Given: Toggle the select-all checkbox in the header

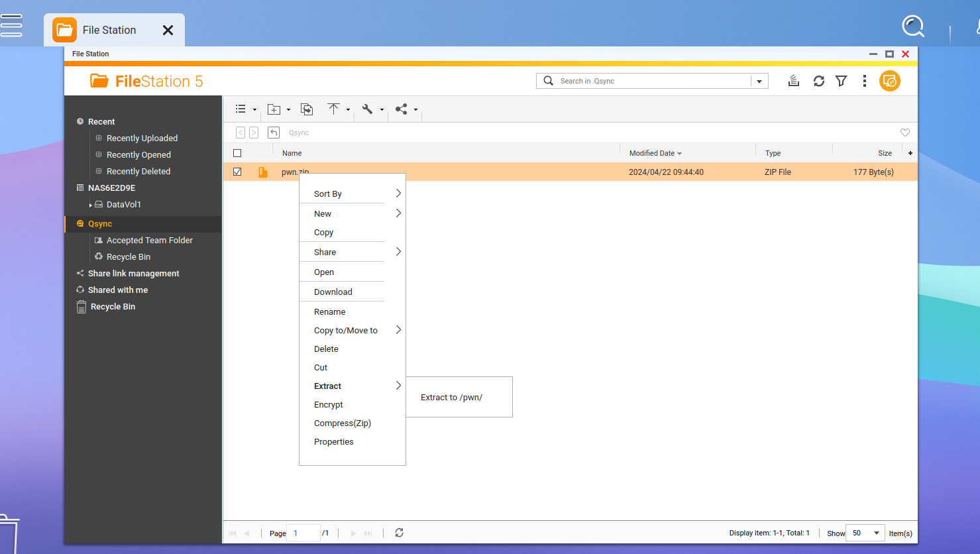Looking at the screenshot, I should click(237, 153).
